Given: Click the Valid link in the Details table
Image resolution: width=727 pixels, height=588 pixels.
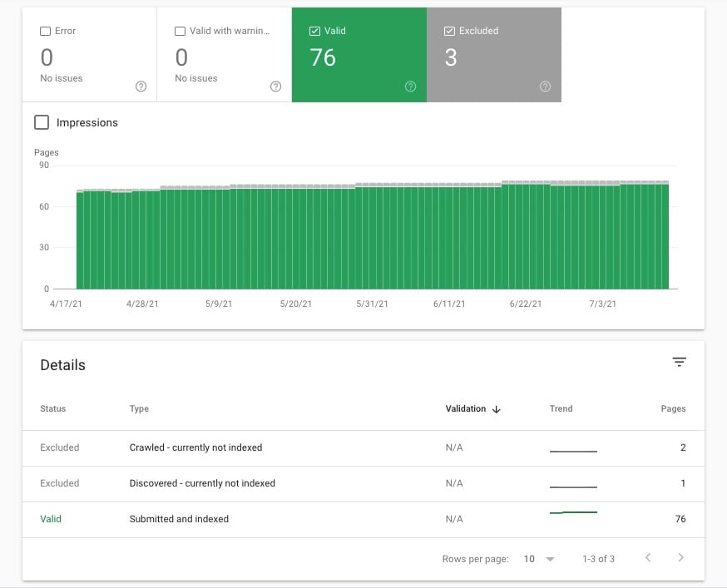Looking at the screenshot, I should (51, 519).
